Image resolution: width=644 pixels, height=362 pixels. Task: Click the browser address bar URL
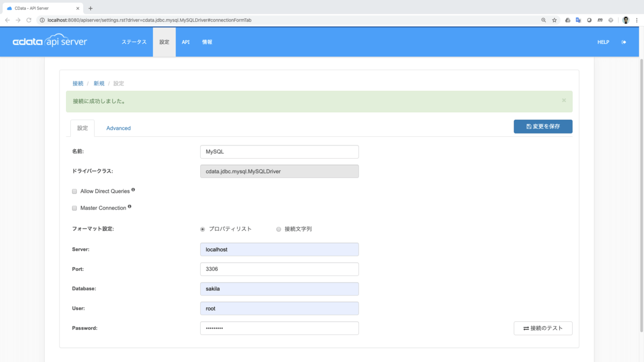tap(149, 20)
